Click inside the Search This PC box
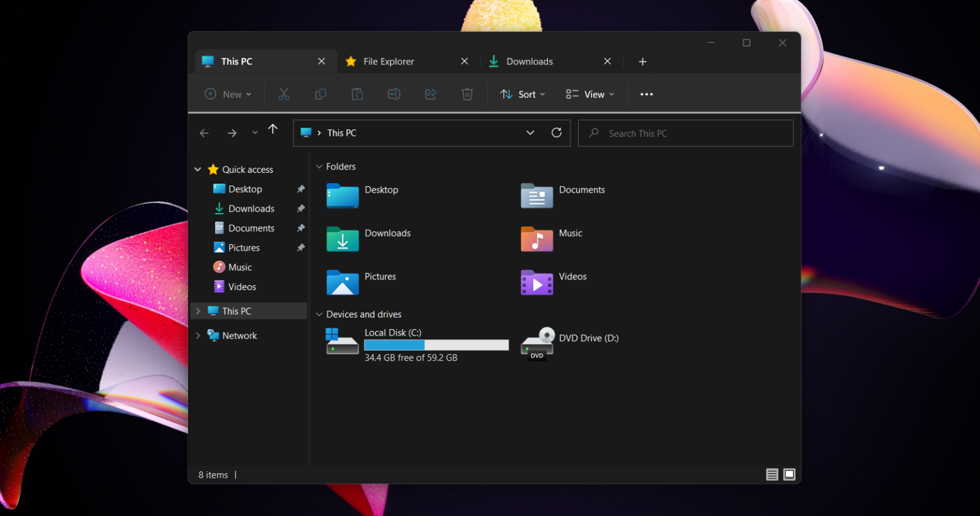 [x=685, y=133]
